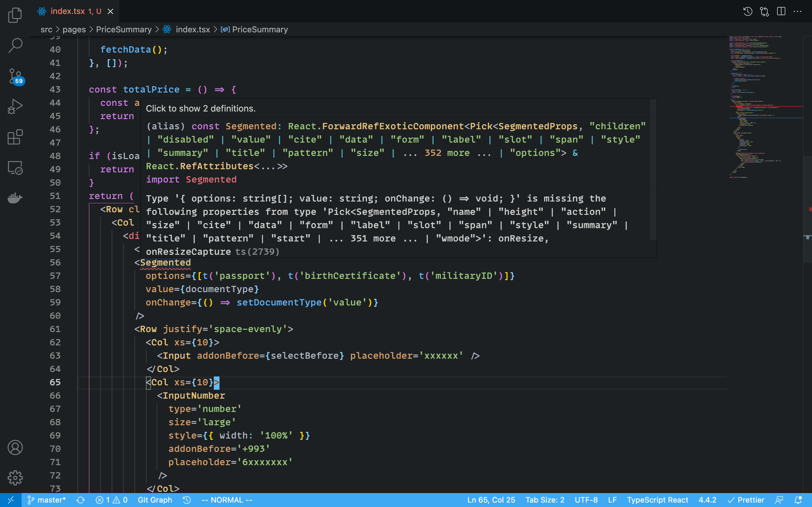
Task: Select the index.tsx editor tab
Action: 69,11
